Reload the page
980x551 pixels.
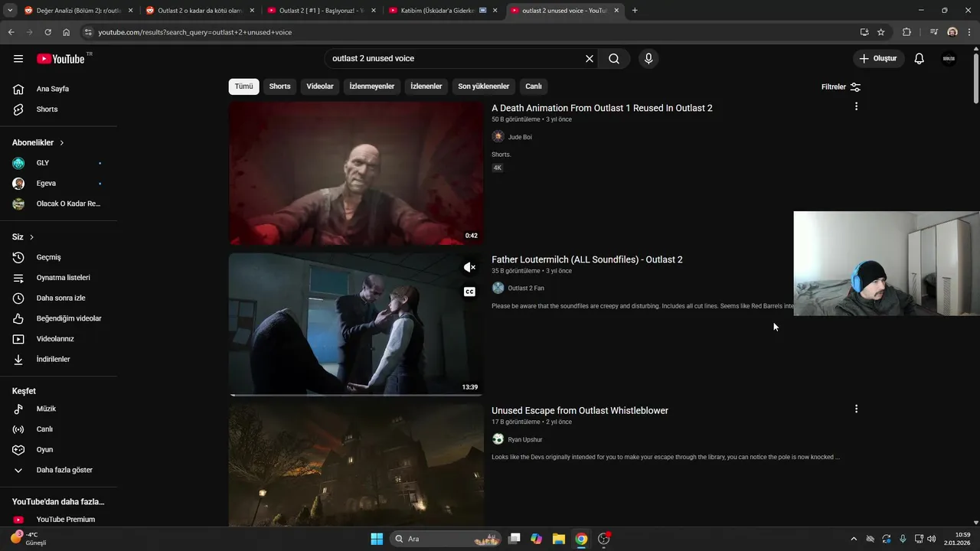point(47,32)
